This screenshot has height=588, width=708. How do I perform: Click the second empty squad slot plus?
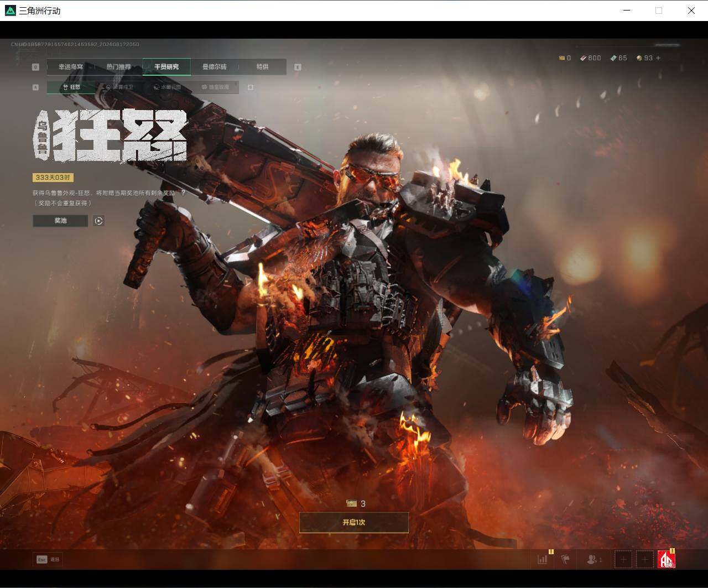point(645,559)
